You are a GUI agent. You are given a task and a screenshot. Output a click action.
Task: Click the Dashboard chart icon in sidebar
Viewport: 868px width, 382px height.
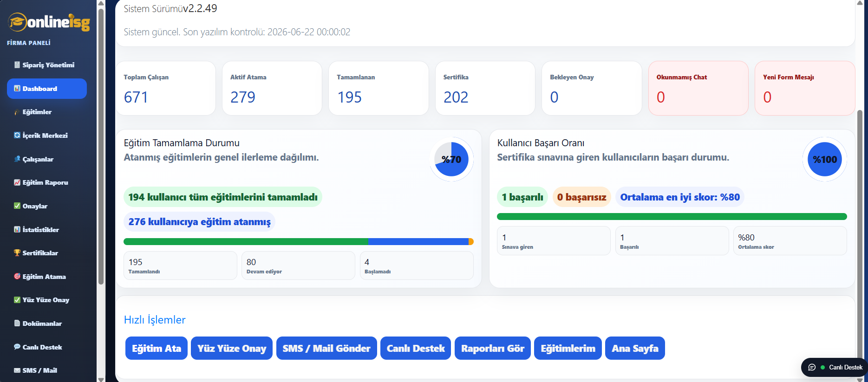pyautogui.click(x=17, y=89)
